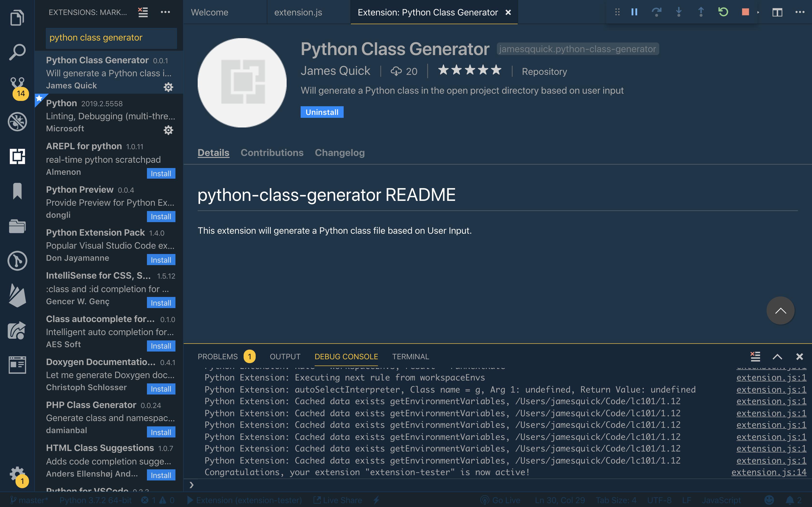Viewport: 812px width, 507px height.
Task: Open the more actions menu in Extensions panel
Action: [x=165, y=12]
